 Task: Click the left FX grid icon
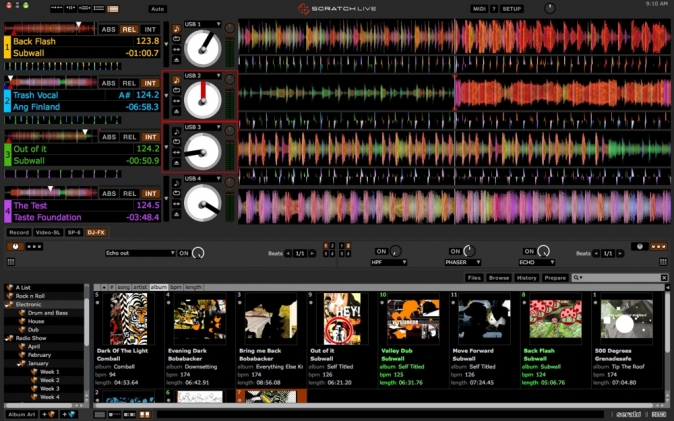11,262
